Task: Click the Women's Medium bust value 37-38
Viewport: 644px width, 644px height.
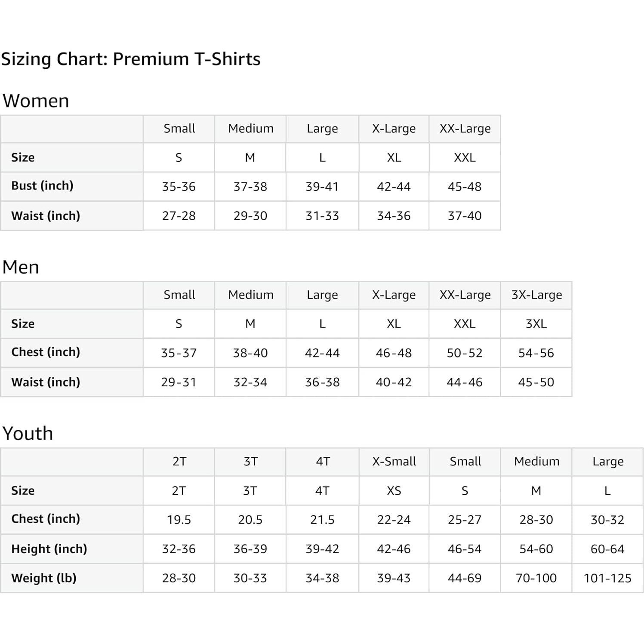Action: 250,187
